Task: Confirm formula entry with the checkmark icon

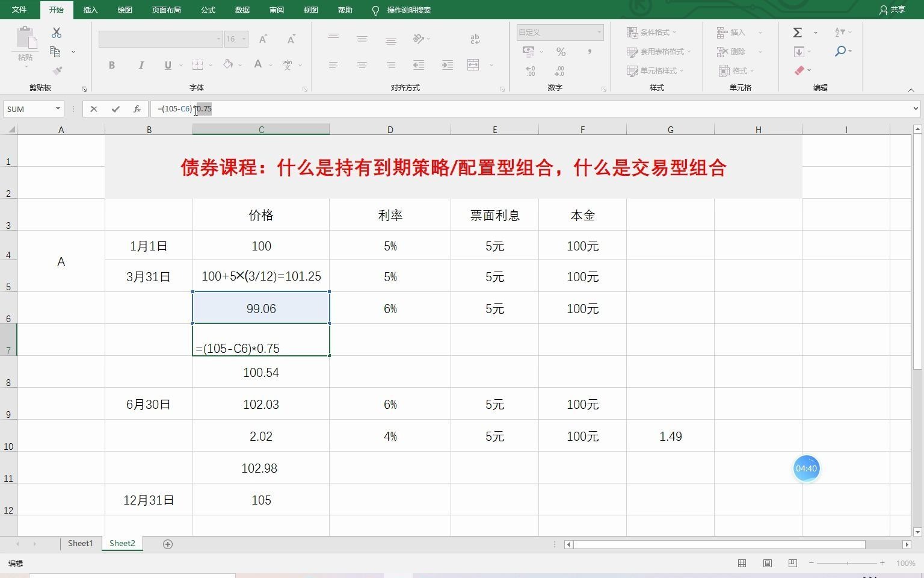Action: click(115, 109)
